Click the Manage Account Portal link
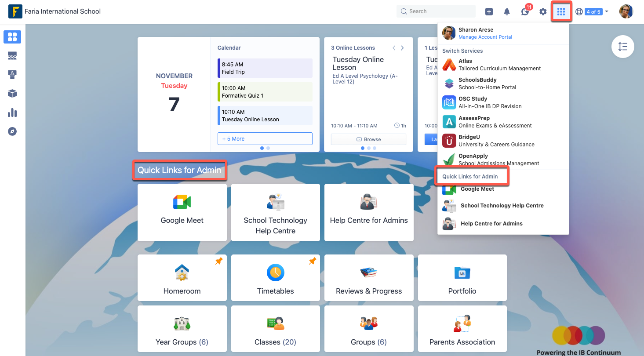644x356 pixels. click(x=485, y=37)
